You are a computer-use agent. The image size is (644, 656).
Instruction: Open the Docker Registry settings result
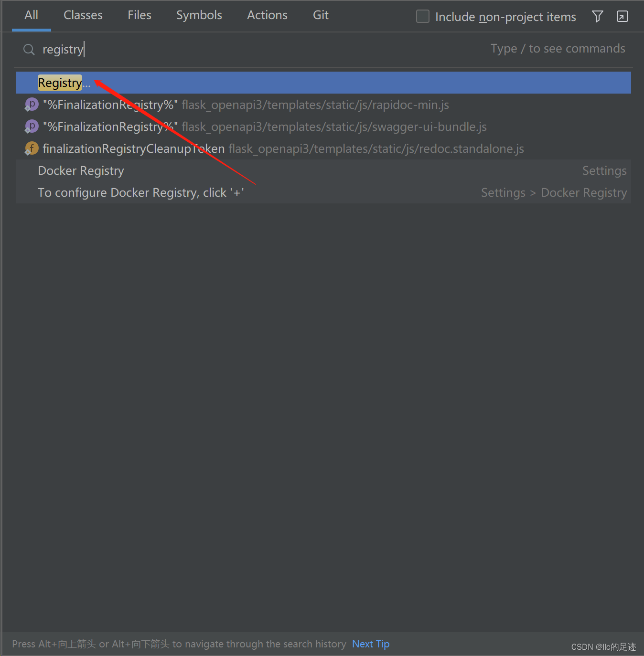tap(81, 170)
